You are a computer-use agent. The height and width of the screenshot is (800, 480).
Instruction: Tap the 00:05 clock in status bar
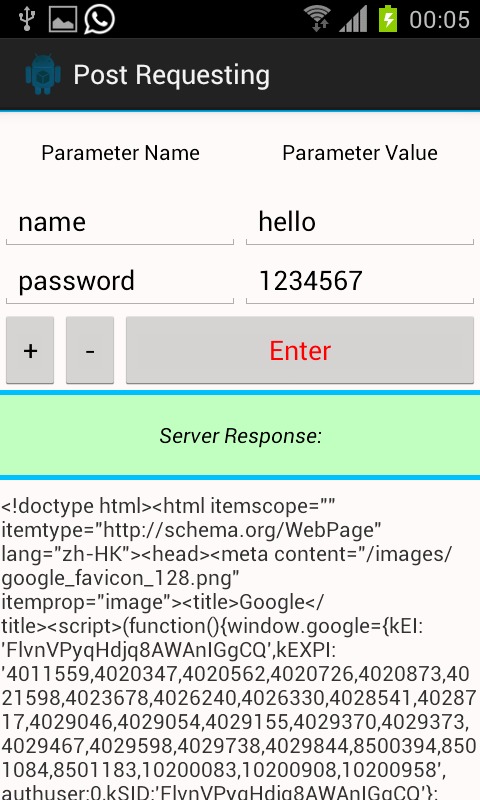pyautogui.click(x=439, y=20)
